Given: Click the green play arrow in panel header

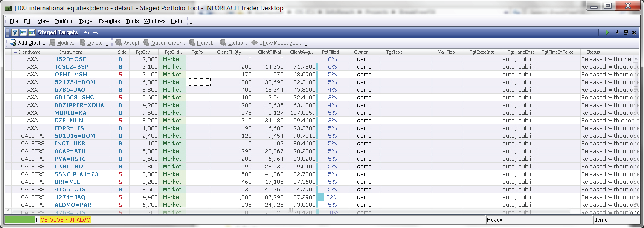Looking at the screenshot, I should [x=608, y=32].
